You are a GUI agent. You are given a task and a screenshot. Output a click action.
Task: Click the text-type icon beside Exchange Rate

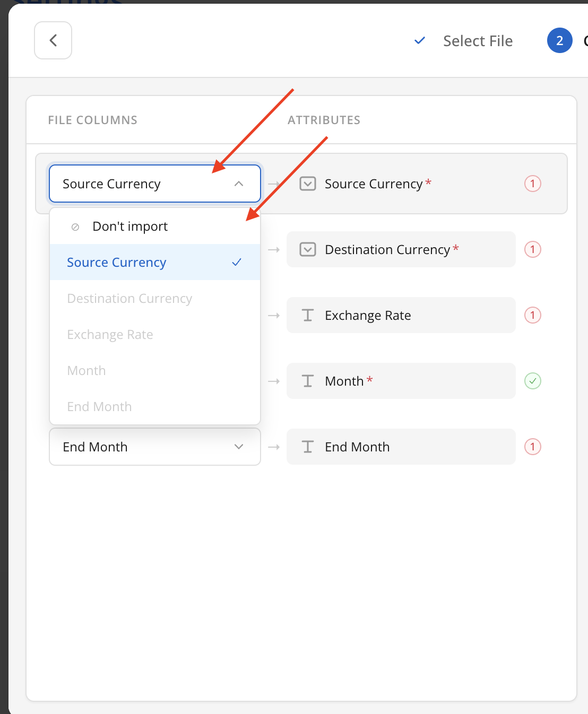tap(308, 315)
